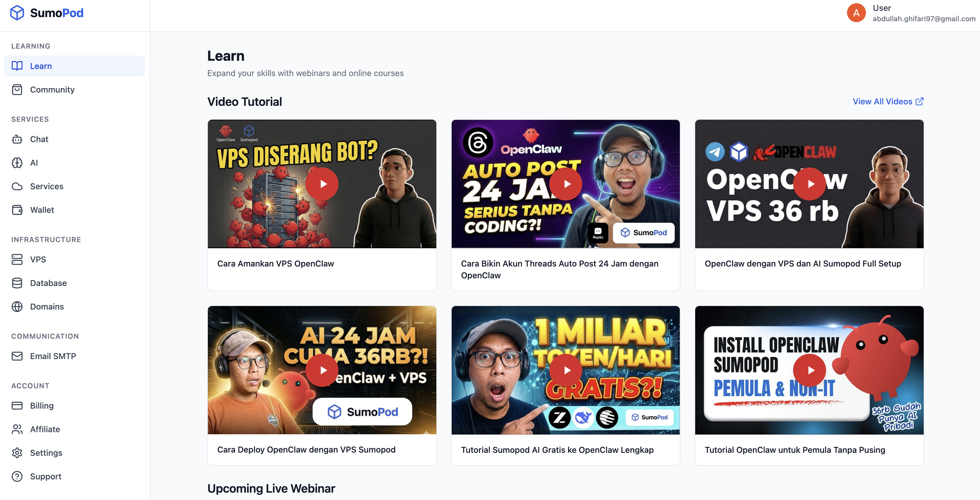Screen dimensions: 980x500
Task: Play the Threads Auto Post video
Action: [x=565, y=184]
